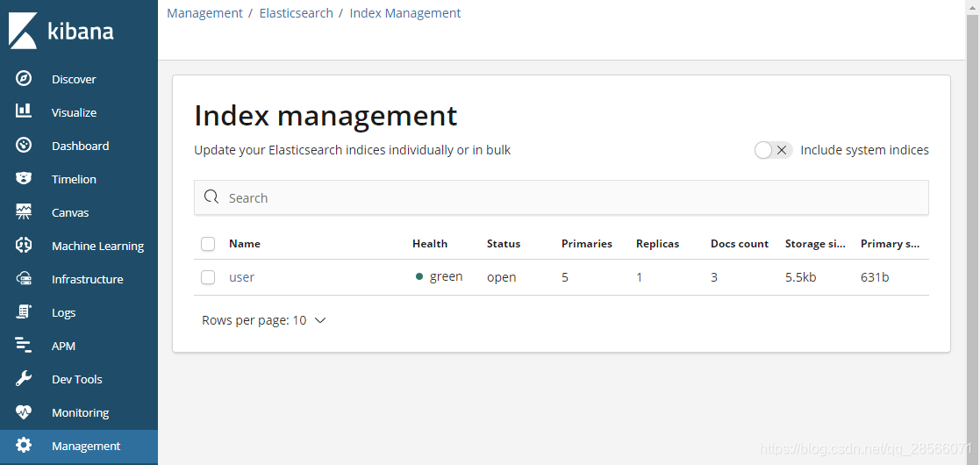The width and height of the screenshot is (980, 465).
Task: Select the Dashboard menu label
Action: pyautogui.click(x=80, y=146)
